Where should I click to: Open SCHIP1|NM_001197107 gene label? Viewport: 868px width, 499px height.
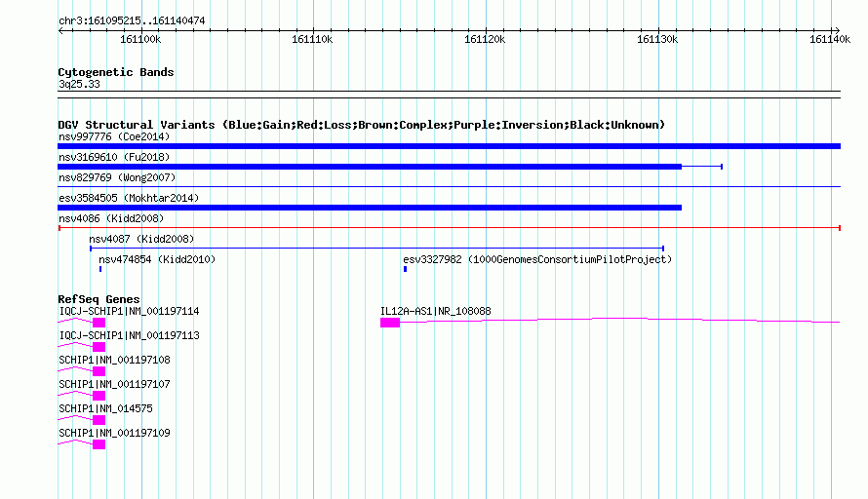(114, 385)
